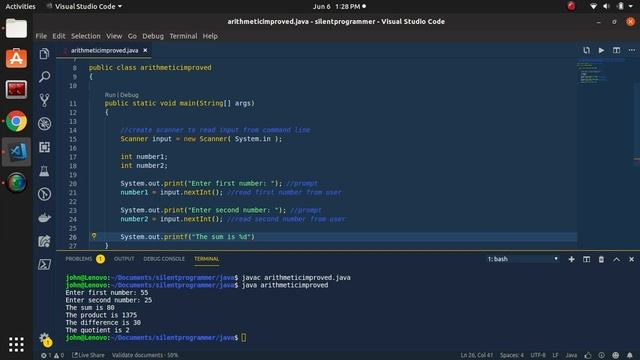Click the errors and warnings count in status bar
Image resolution: width=640 pixels, height=360 pixels.
[x=52, y=355]
